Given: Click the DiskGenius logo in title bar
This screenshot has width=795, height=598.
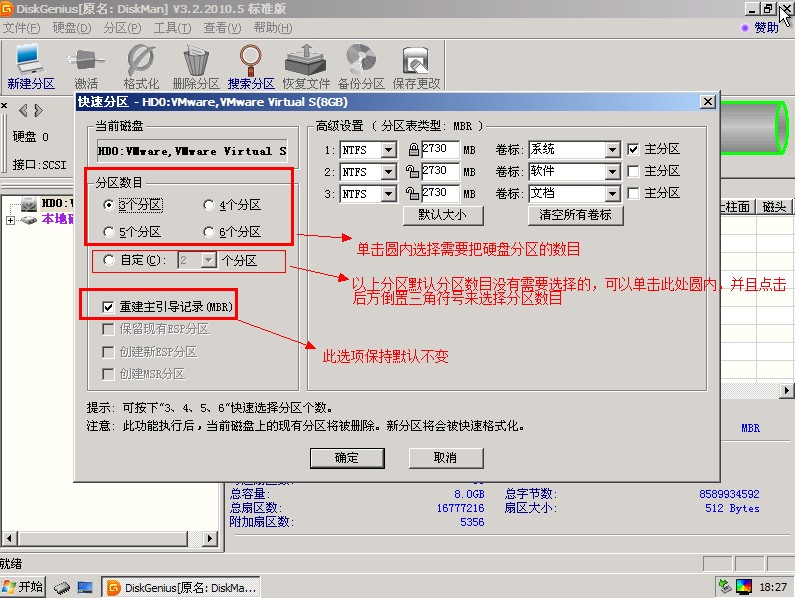Looking at the screenshot, I should [x=7, y=9].
